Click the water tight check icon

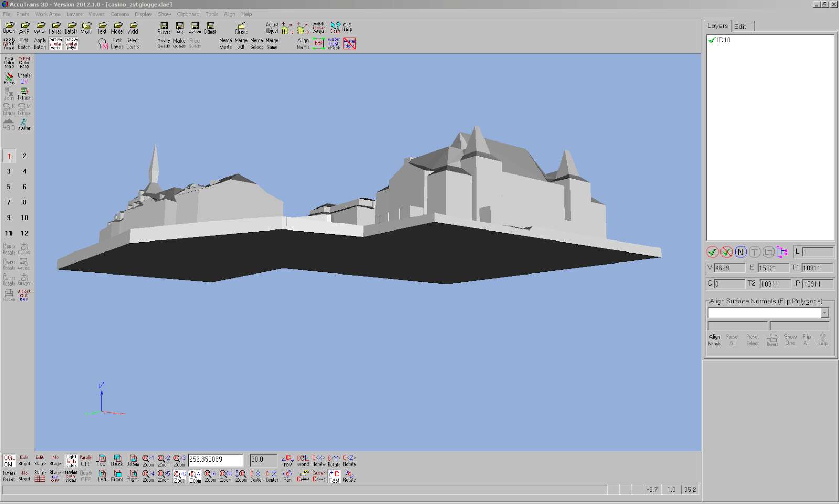point(334,43)
